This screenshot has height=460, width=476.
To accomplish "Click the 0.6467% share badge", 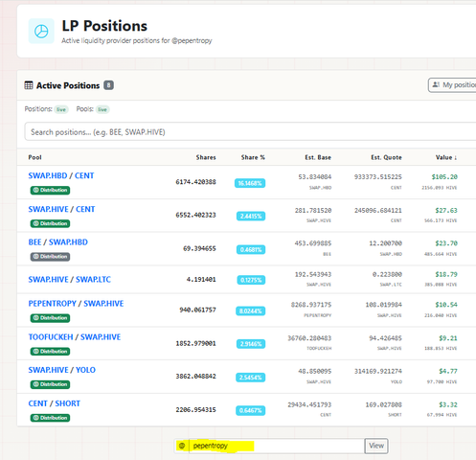I will pyautogui.click(x=251, y=410).
